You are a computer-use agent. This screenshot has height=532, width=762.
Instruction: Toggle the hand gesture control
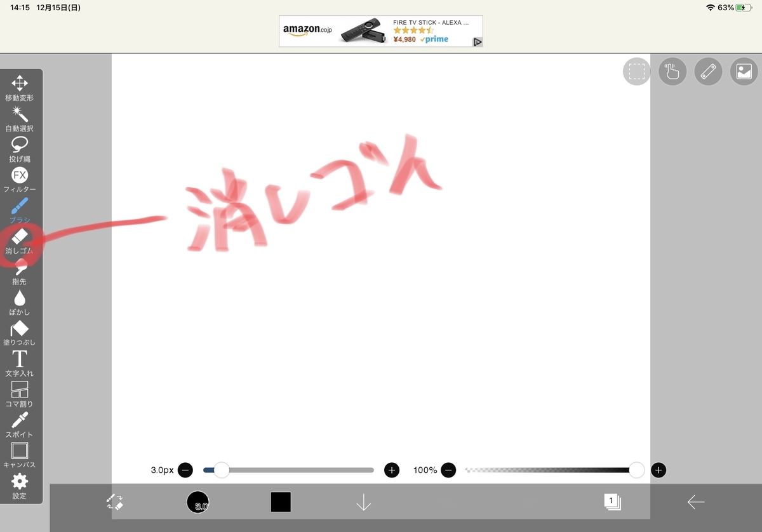[672, 72]
